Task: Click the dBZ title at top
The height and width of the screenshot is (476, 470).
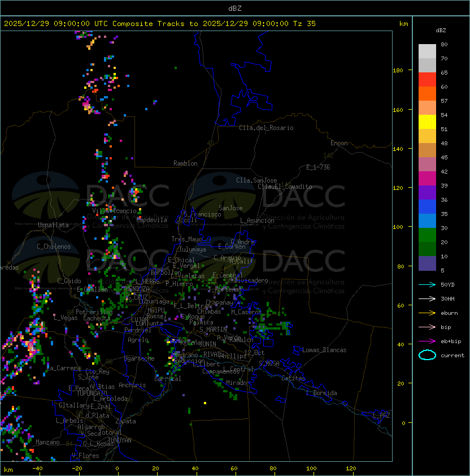Action: coord(234,8)
